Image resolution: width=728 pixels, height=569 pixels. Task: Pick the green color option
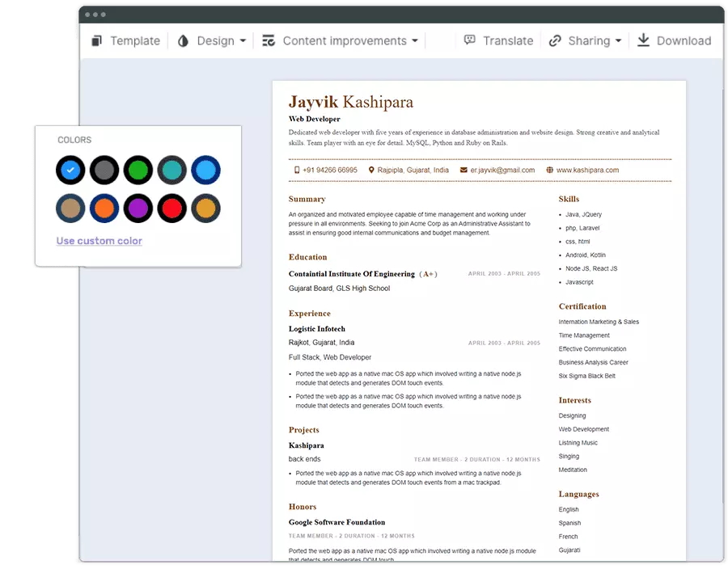coord(138,170)
